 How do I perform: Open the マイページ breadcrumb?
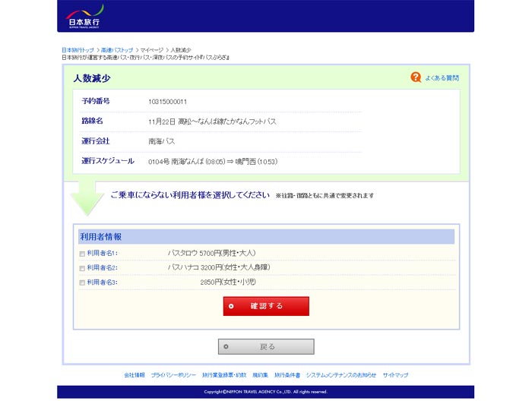click(x=152, y=50)
